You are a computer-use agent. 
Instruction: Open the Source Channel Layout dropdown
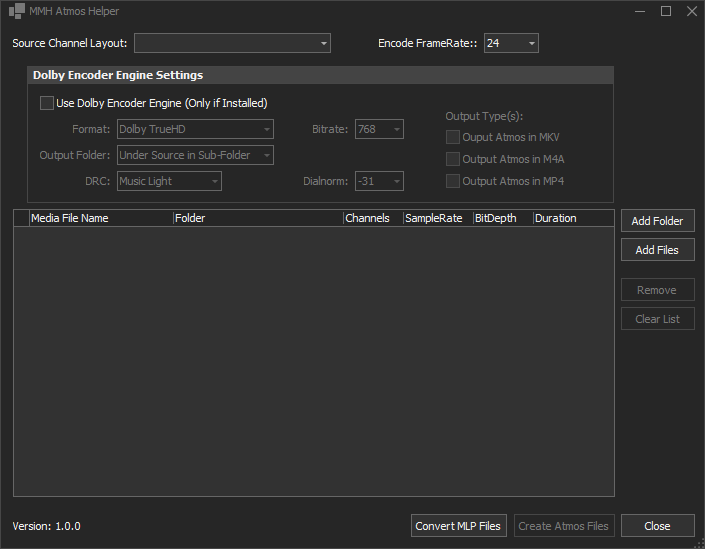(232, 43)
